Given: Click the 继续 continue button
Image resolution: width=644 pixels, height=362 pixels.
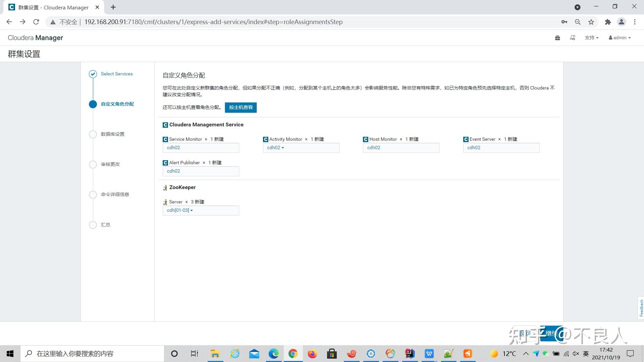Looking at the screenshot, I should coord(551,334).
